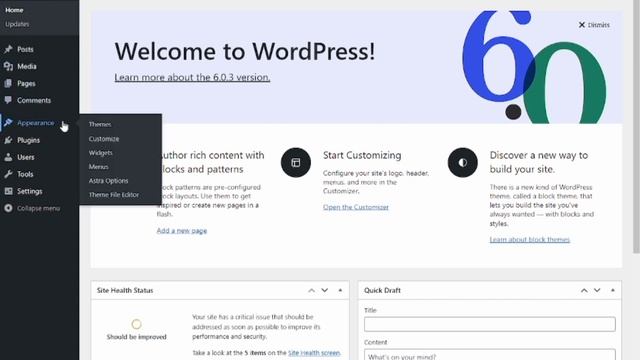The height and width of the screenshot is (360, 640).
Task: Follow the Open the Customizer link
Action: pos(356,207)
